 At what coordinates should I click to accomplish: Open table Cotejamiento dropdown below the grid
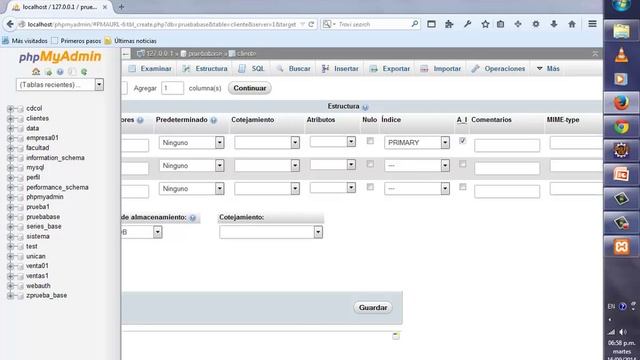(271, 232)
